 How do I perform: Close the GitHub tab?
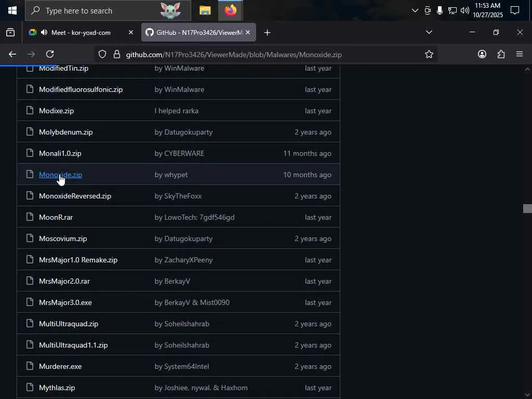248,33
